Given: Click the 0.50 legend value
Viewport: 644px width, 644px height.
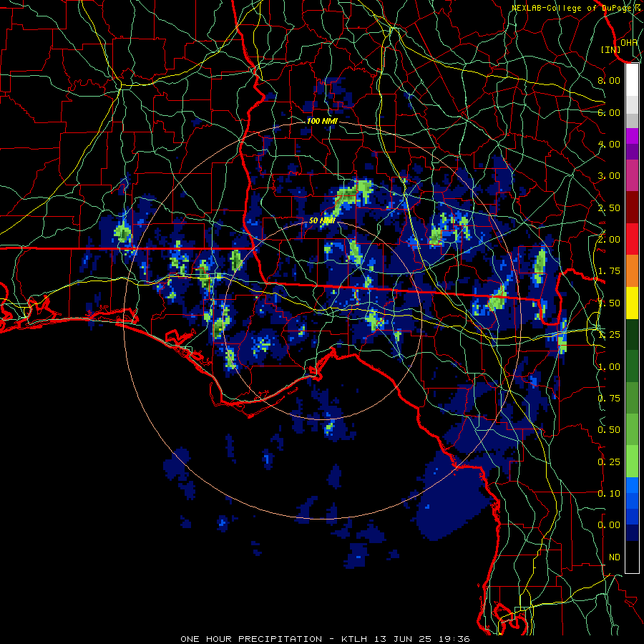Looking at the screenshot, I should pos(609,430).
